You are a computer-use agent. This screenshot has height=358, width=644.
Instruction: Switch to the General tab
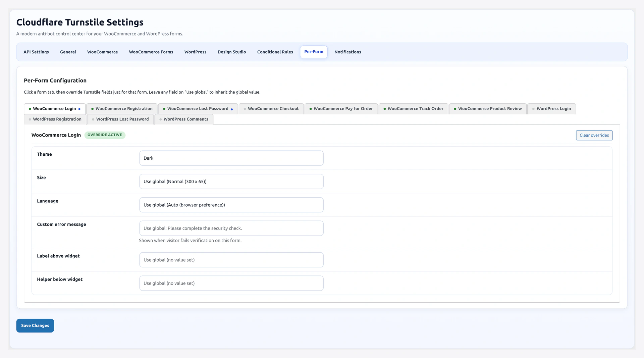tap(68, 52)
